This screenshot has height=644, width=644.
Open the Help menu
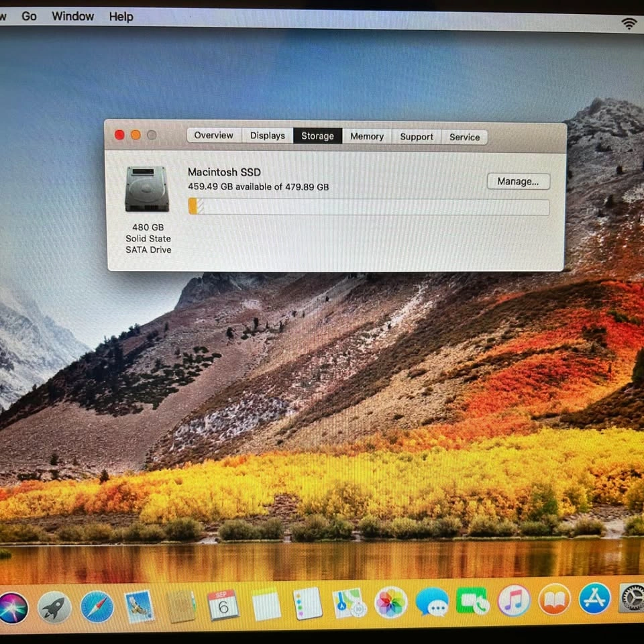click(121, 17)
